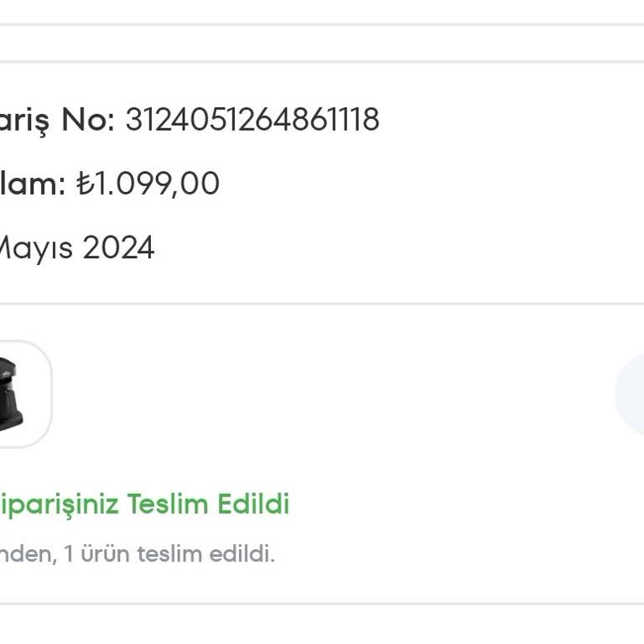The image size is (644, 644).
Task: Open the black device product thumbnail
Action: coord(25,393)
